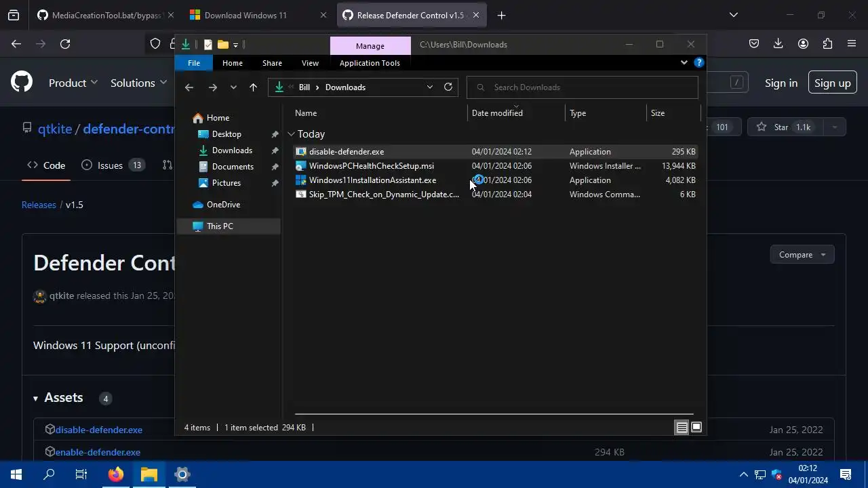Open the browser Extensions puzzle icon
Viewport: 868px width, 488px height.
point(827,44)
